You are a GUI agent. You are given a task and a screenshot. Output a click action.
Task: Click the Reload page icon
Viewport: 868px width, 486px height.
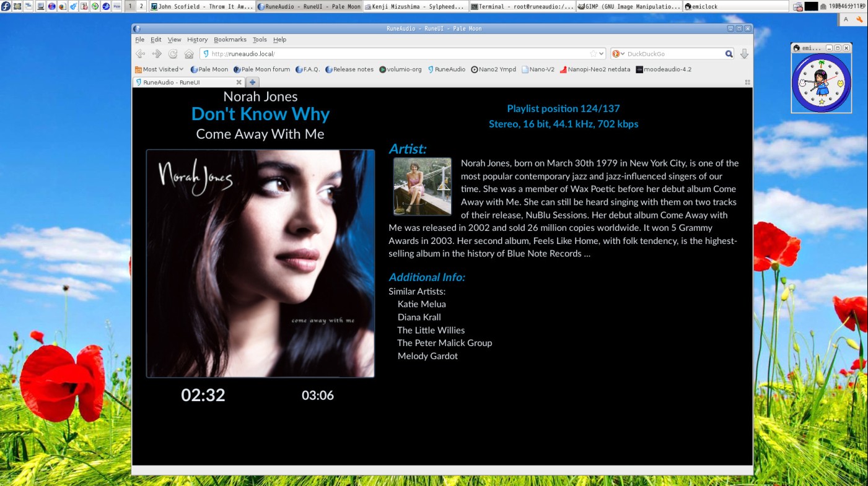173,54
